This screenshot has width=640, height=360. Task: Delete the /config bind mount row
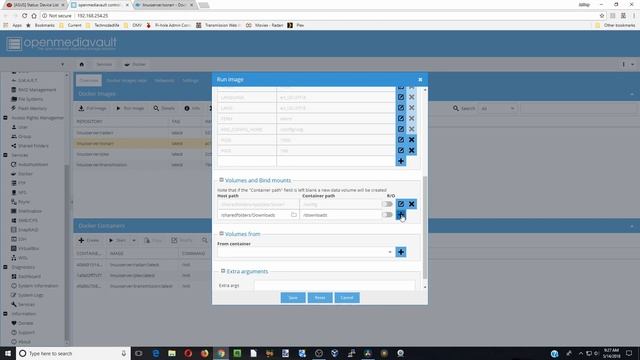pos(411,204)
